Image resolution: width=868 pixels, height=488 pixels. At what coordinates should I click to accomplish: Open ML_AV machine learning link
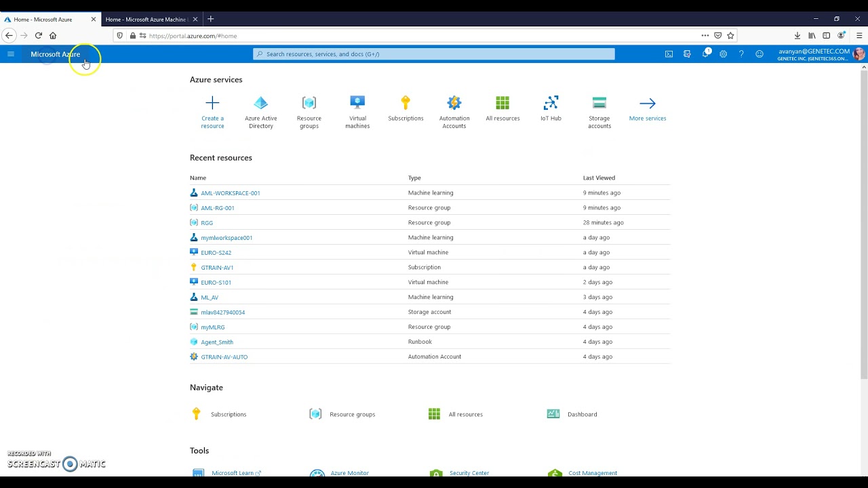210,298
